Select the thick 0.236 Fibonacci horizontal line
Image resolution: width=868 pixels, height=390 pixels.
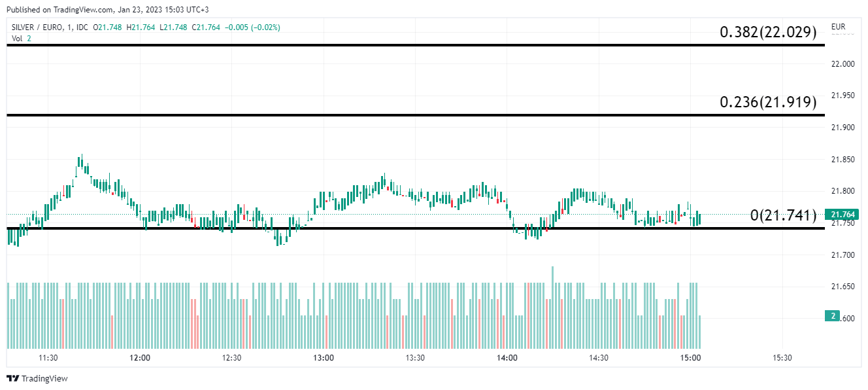[392, 115]
